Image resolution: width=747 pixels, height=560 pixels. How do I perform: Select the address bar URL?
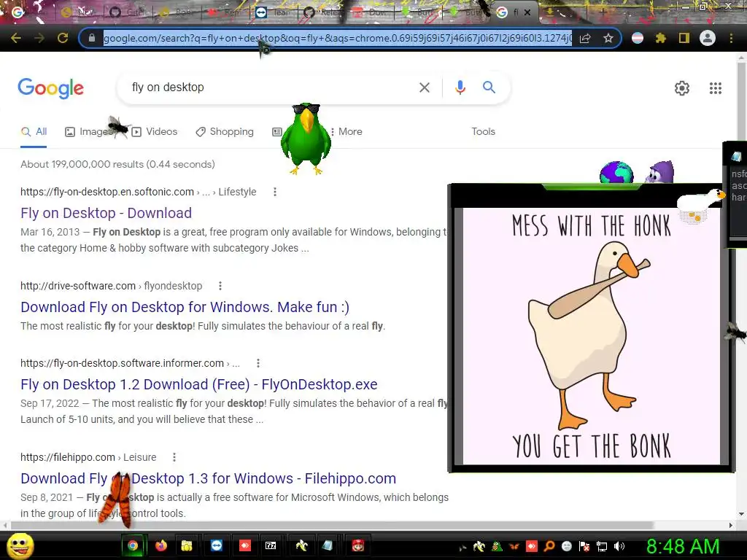[x=337, y=38]
